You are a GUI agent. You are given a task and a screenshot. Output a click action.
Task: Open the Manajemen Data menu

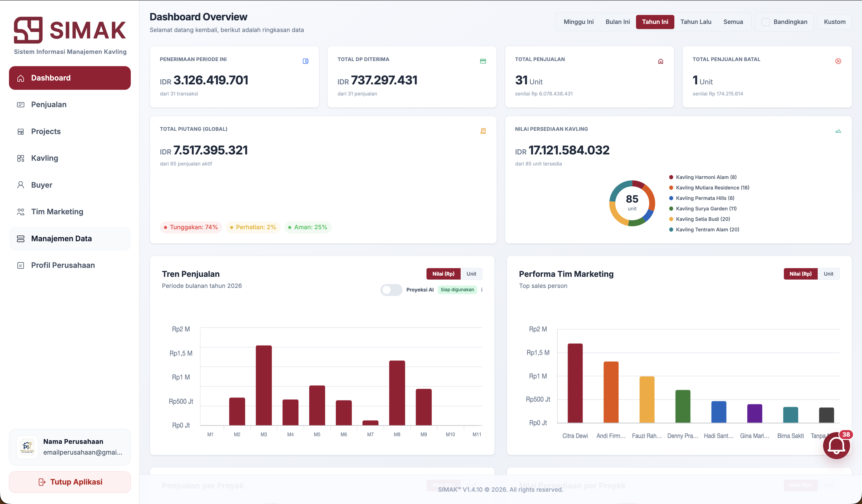[70, 239]
